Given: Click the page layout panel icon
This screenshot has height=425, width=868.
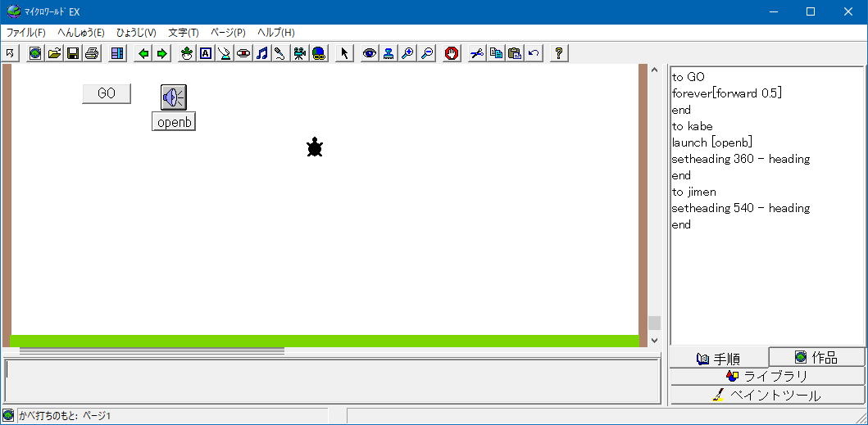Looking at the screenshot, I should click(117, 54).
